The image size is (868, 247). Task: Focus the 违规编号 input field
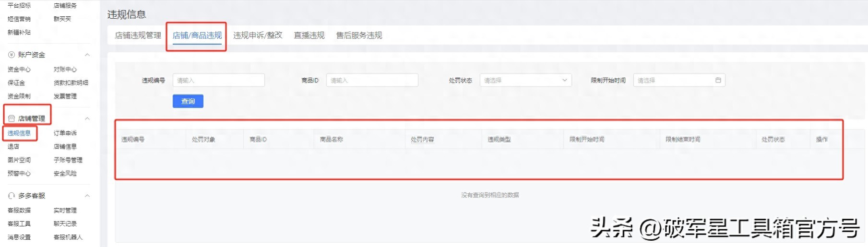[219, 80]
